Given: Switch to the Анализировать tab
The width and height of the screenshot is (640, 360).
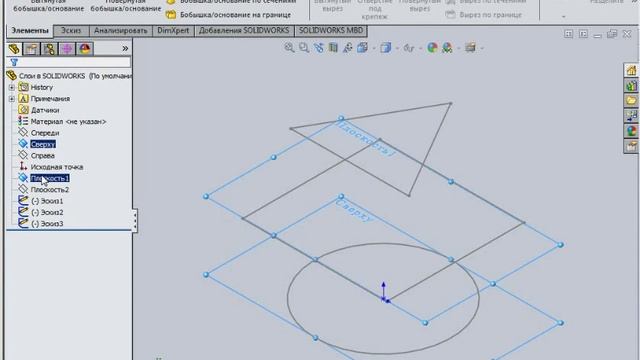Looking at the screenshot, I should point(120,31).
